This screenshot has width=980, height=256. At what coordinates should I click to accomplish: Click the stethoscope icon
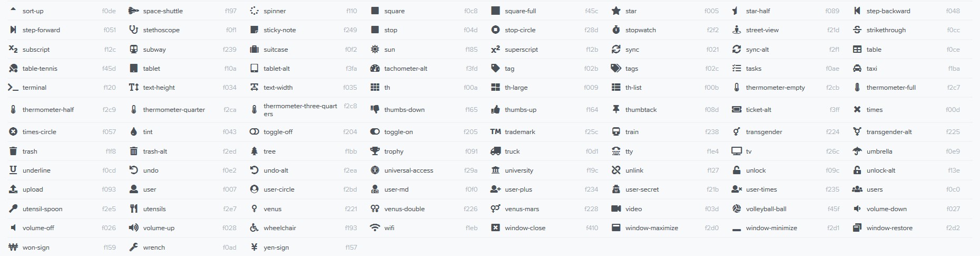(x=134, y=30)
